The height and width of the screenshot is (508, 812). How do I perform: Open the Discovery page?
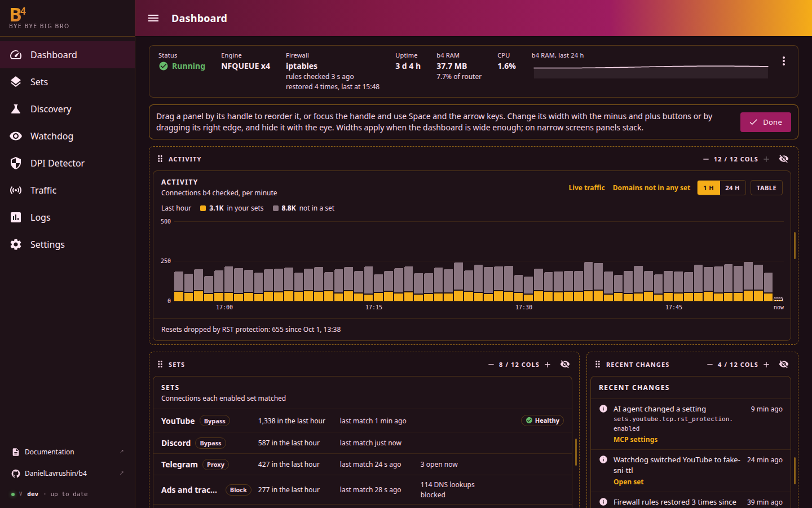[x=68, y=109]
